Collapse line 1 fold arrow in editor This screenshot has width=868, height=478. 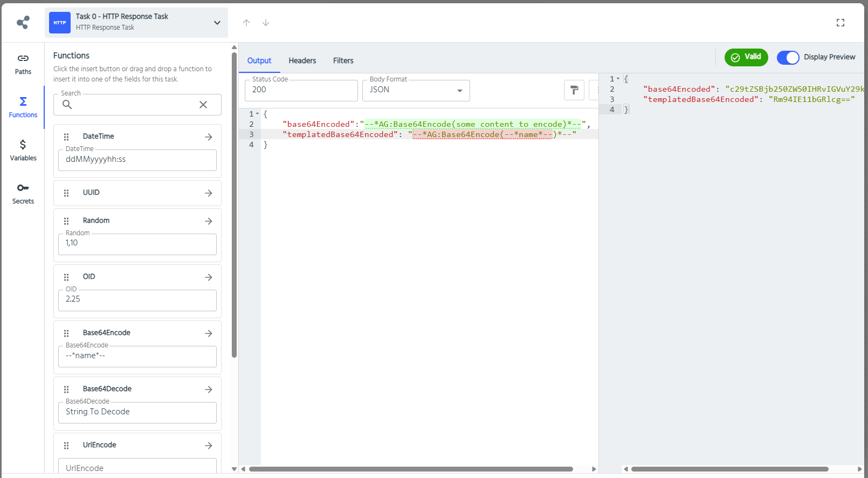click(x=258, y=114)
